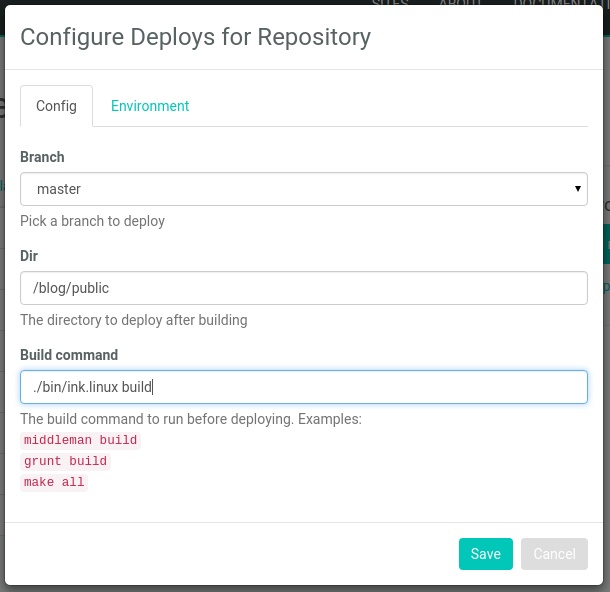Click the Build command label
This screenshot has height=592, width=610.
tap(69, 355)
